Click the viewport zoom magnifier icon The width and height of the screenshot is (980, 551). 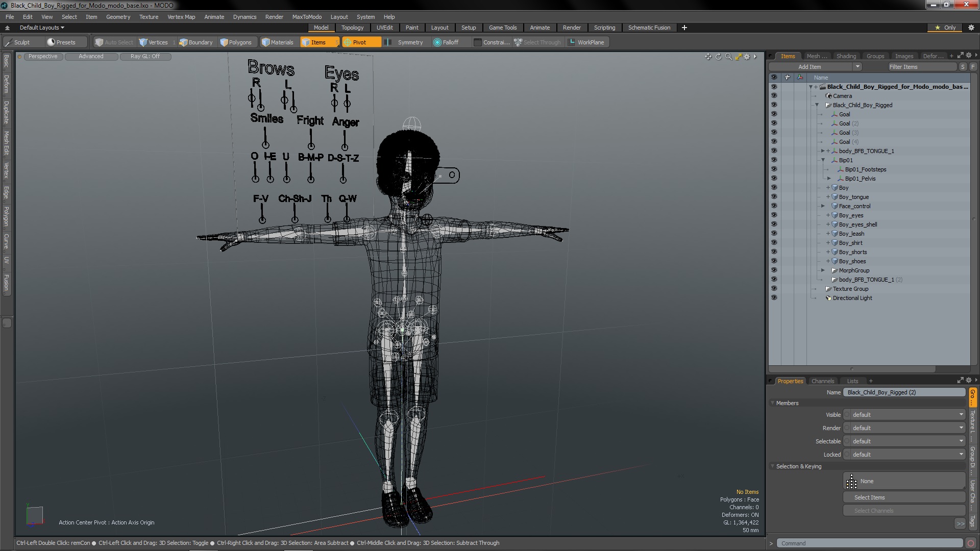coord(728,57)
